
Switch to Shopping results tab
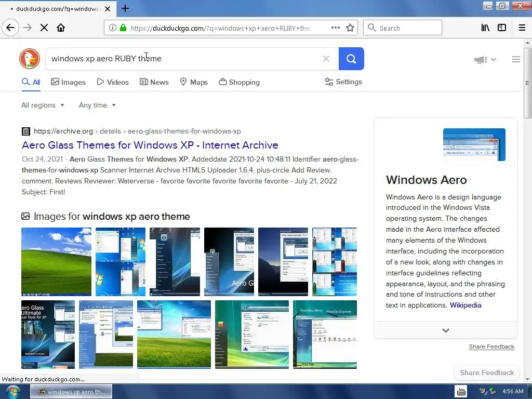239,82
